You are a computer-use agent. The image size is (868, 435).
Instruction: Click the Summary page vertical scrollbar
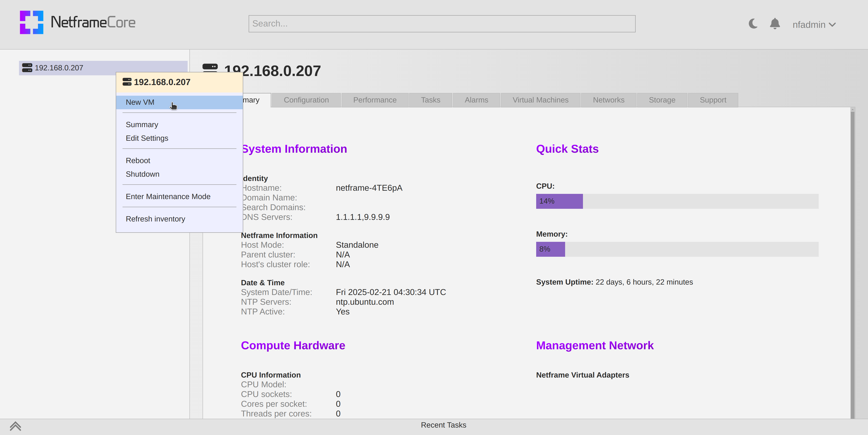point(852,263)
